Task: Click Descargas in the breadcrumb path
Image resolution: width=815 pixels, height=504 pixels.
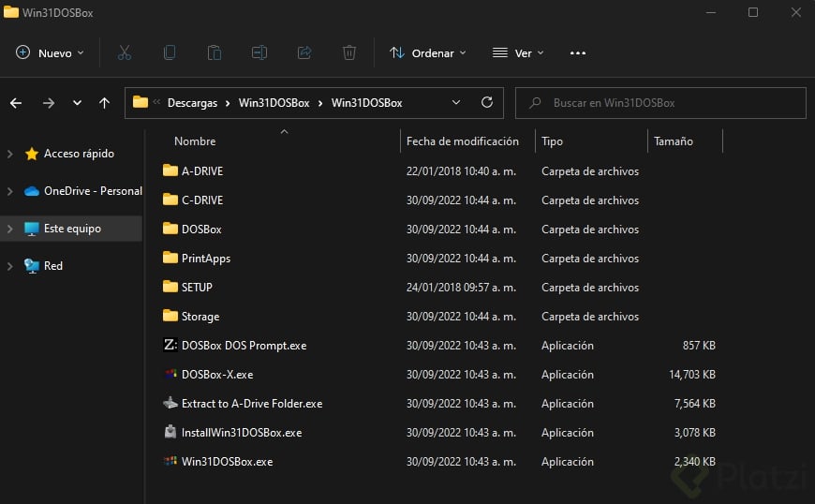Action: pyautogui.click(x=192, y=103)
